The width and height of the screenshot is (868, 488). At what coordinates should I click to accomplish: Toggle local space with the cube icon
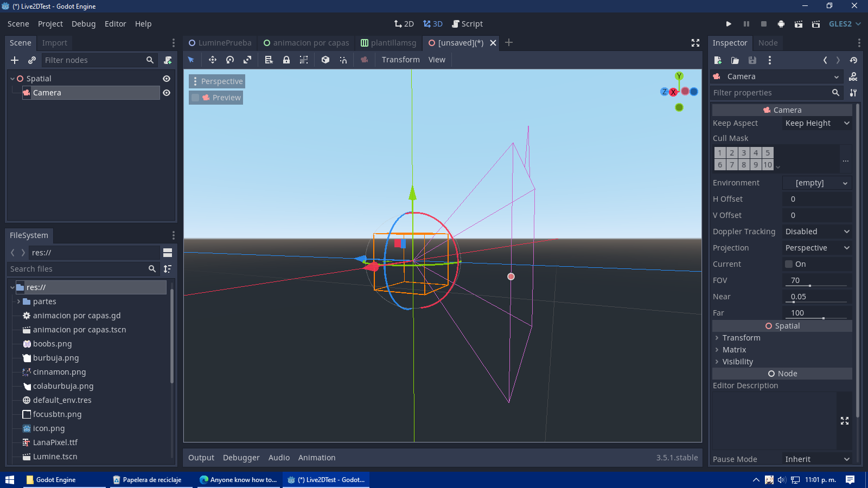coord(325,60)
